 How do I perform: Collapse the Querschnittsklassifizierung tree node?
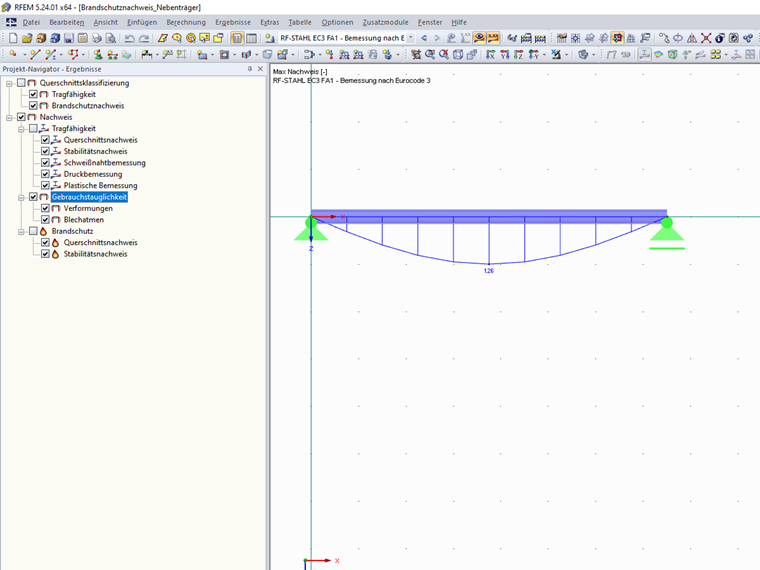pos(9,83)
